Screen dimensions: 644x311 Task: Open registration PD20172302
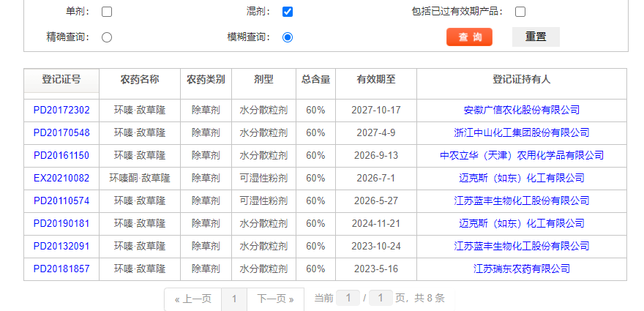(61, 110)
